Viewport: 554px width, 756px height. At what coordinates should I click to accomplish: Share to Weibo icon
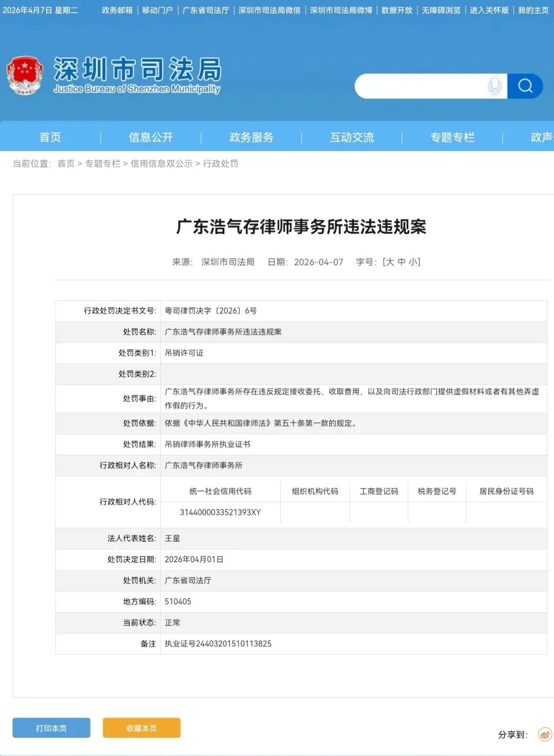[545, 734]
